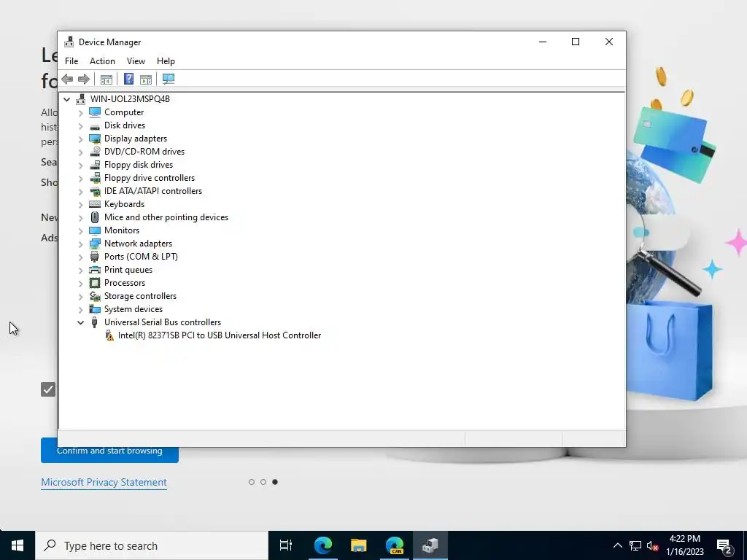
Task: Expand the Network adapters category
Action: point(80,244)
